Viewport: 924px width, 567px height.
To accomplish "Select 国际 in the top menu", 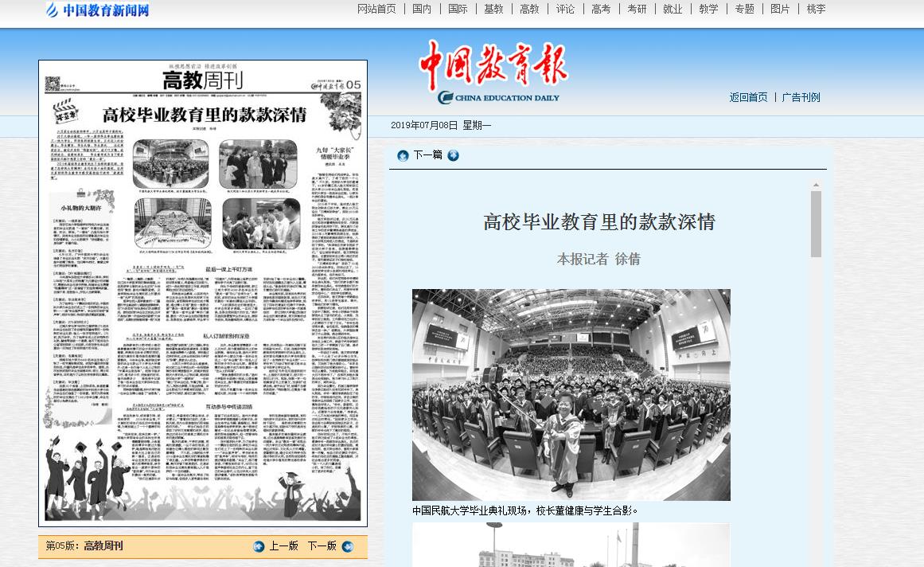I will tap(458, 9).
